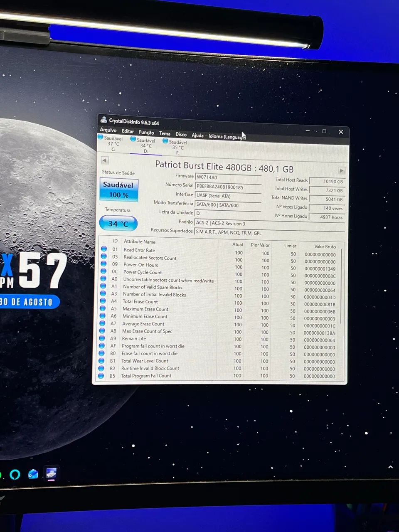
Task: Click status icon of Average Erase Count row
Action: pyautogui.click(x=102, y=323)
